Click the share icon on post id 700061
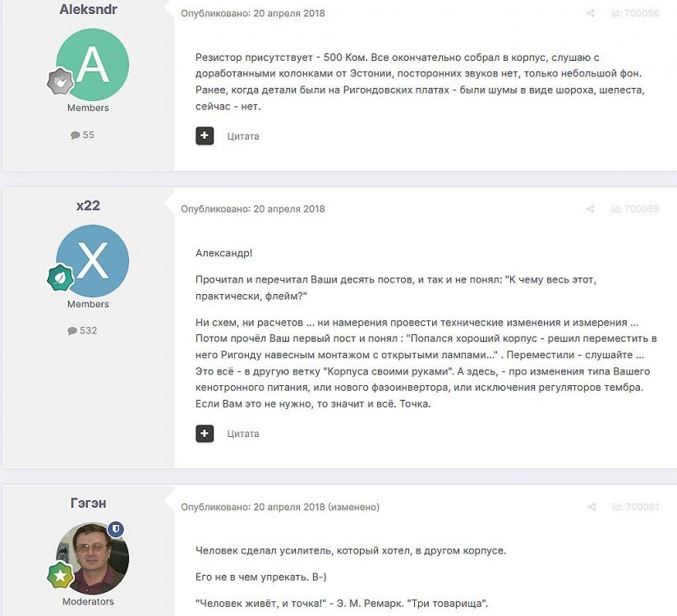Viewport: 677px width, 616px height. pos(592,507)
